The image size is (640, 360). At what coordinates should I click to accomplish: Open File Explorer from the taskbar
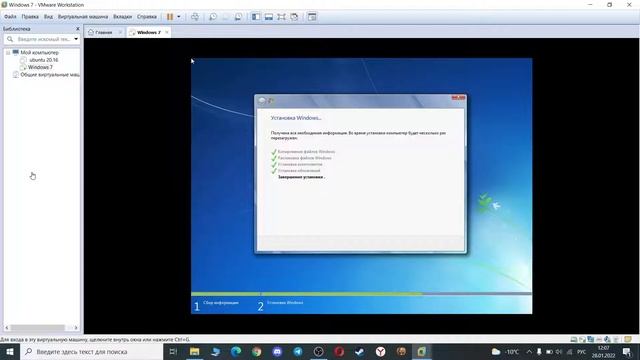[x=194, y=351]
